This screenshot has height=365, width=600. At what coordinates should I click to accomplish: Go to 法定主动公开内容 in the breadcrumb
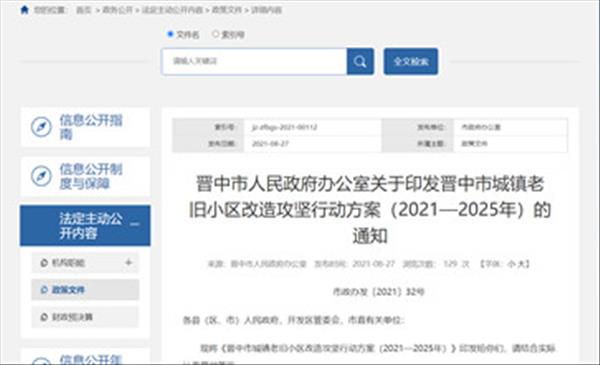[x=172, y=10]
